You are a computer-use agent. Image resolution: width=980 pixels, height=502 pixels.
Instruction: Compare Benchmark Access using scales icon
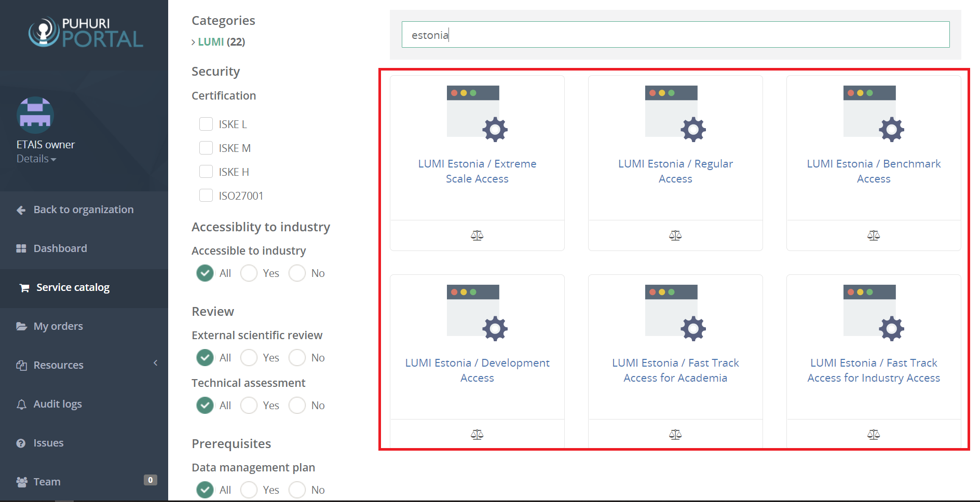pyautogui.click(x=874, y=235)
